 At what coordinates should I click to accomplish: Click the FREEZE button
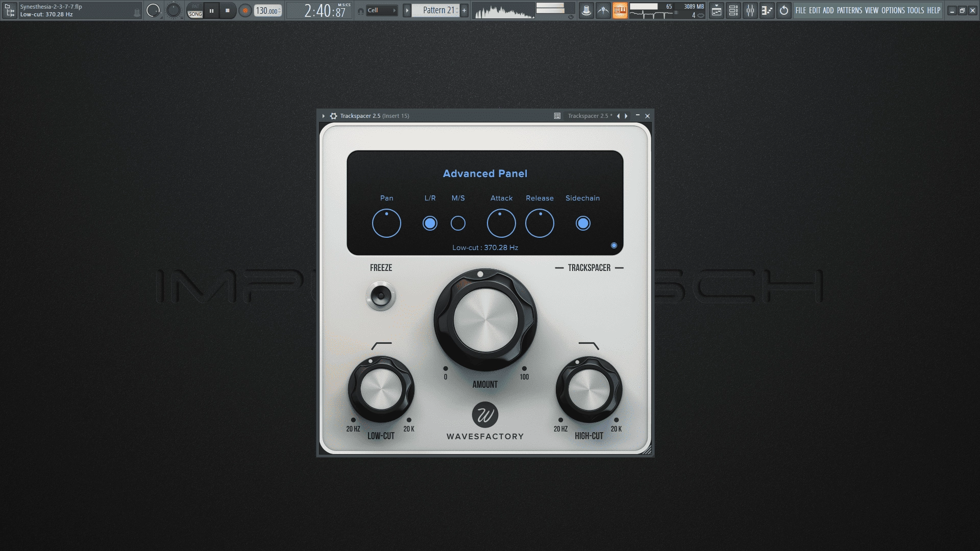[381, 296]
